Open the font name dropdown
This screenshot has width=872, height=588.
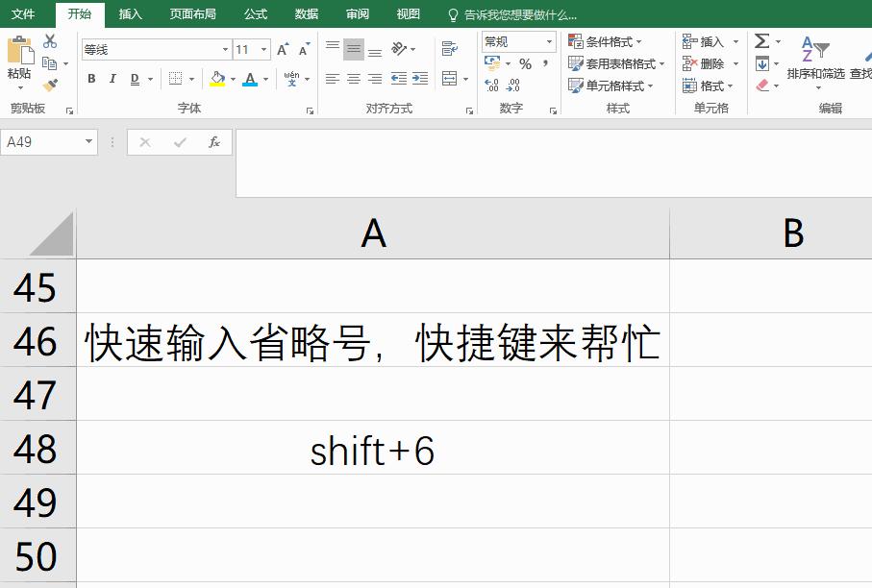click(226, 49)
